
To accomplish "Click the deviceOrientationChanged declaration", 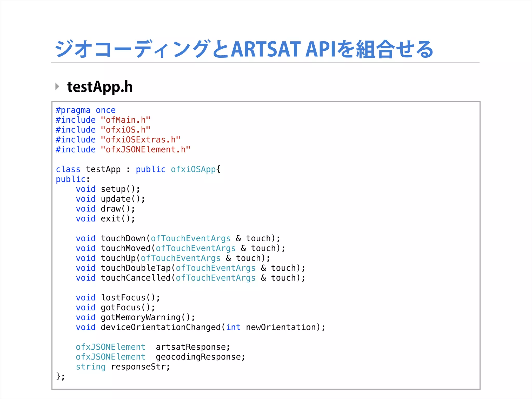I will (201, 327).
